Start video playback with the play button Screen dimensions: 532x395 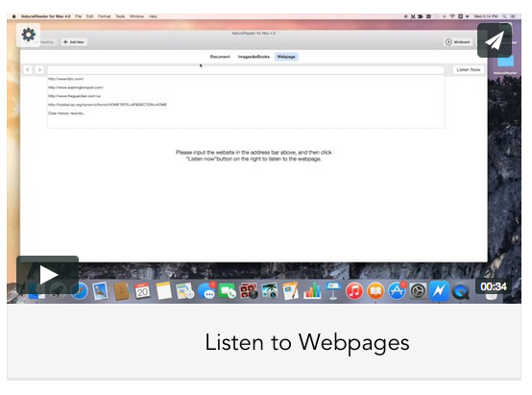(47, 275)
